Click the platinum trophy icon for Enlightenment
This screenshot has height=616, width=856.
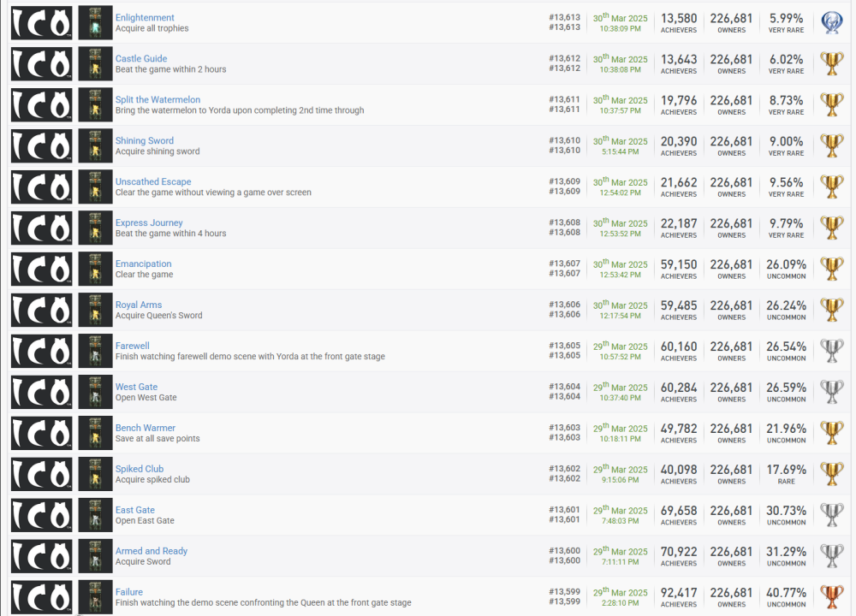(831, 23)
